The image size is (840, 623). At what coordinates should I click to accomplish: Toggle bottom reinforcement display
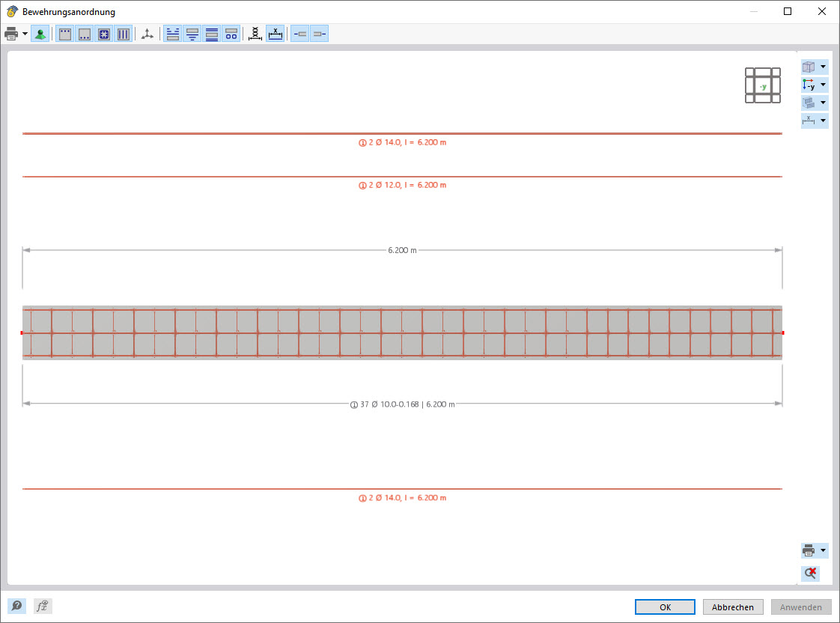pos(84,34)
